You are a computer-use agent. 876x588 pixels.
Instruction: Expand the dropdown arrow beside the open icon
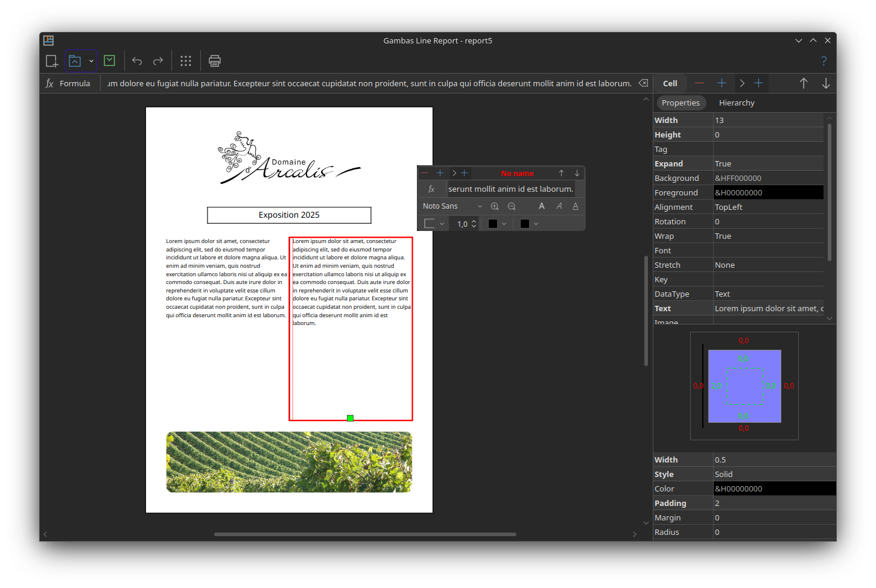coord(91,61)
